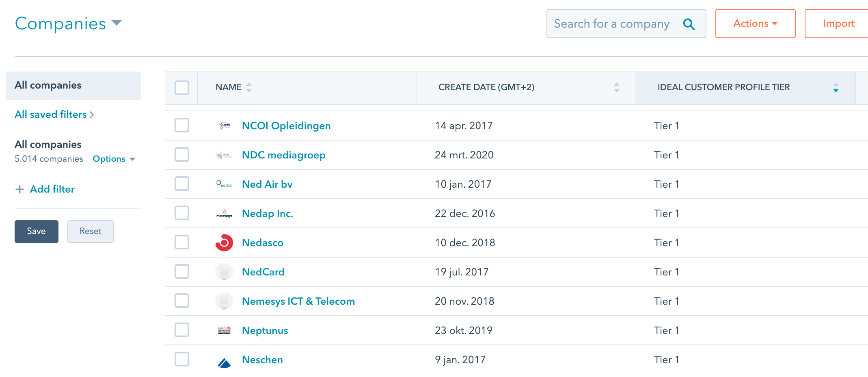
Task: Click Tier 1 in the Neschen row
Action: point(667,360)
